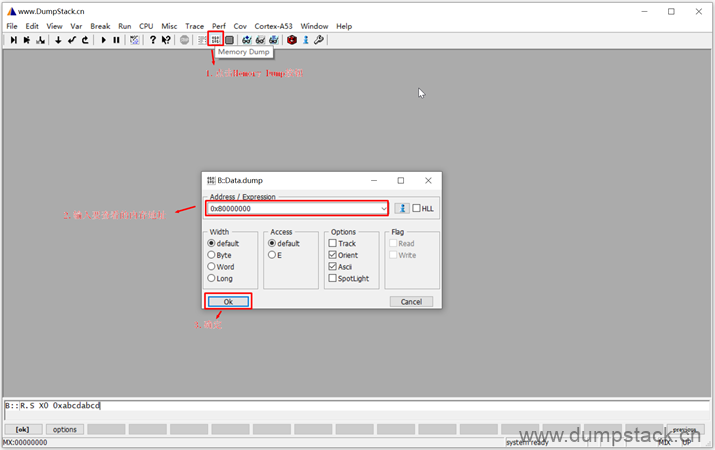Click Ok in the Data.dump dialog
This screenshot has height=450, width=715.
pyautogui.click(x=228, y=301)
